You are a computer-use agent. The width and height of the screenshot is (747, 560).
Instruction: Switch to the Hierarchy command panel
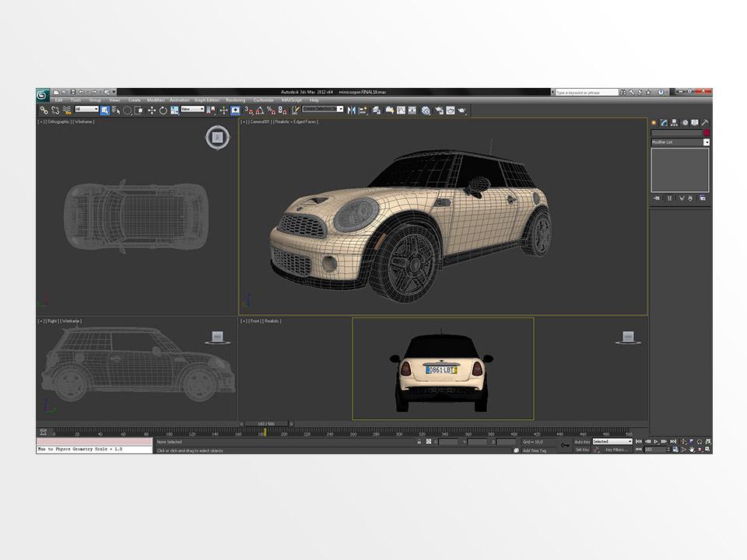click(x=674, y=122)
